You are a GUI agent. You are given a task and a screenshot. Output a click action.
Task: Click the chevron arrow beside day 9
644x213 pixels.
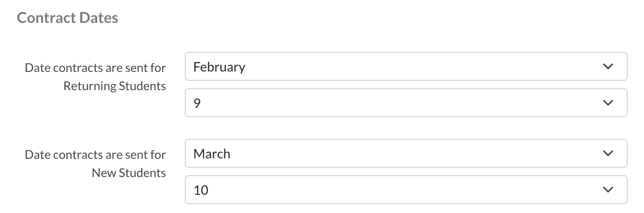pyautogui.click(x=607, y=103)
